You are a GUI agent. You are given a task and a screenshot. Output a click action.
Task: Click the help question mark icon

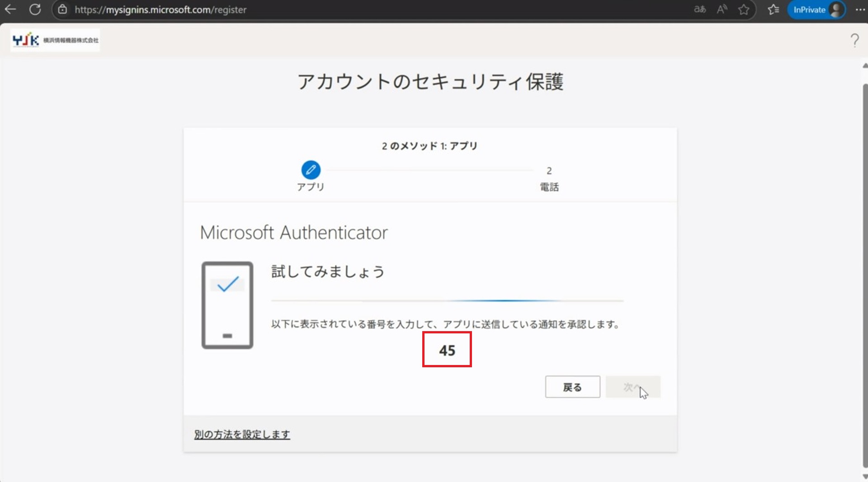pyautogui.click(x=854, y=41)
